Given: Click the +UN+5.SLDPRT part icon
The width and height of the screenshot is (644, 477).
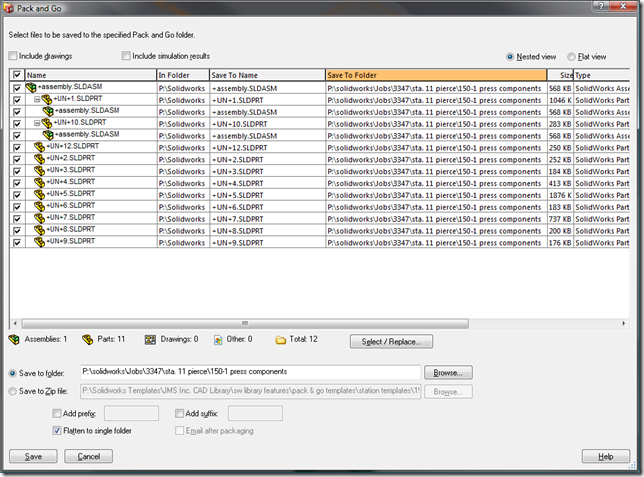Looking at the screenshot, I should pos(39,194).
